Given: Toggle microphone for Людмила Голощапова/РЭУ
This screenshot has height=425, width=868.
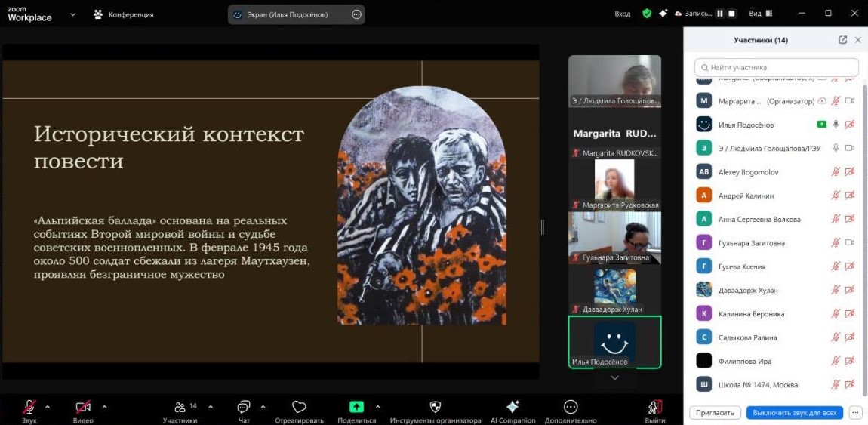Looking at the screenshot, I should point(836,148).
